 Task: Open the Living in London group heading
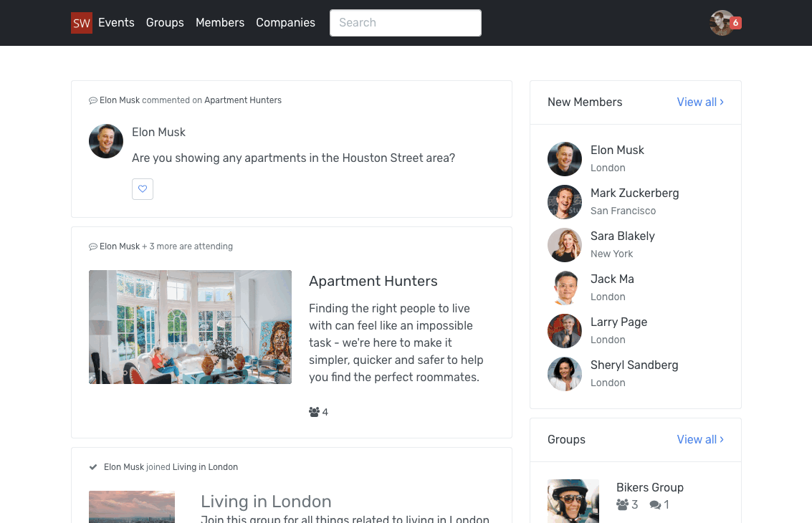point(266,502)
